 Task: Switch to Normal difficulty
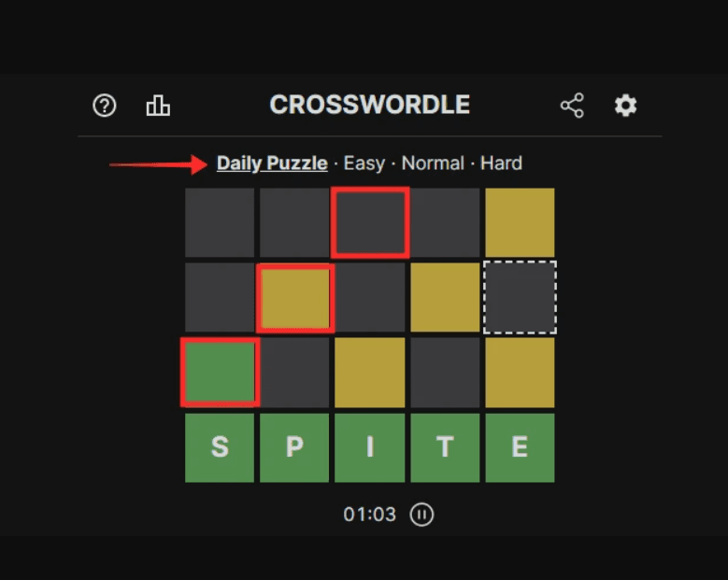pyautogui.click(x=433, y=163)
